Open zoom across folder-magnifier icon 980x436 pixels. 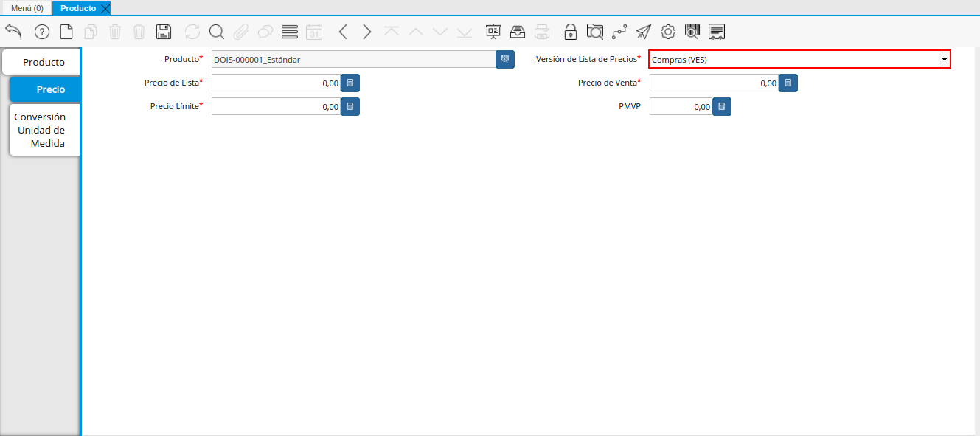(595, 32)
